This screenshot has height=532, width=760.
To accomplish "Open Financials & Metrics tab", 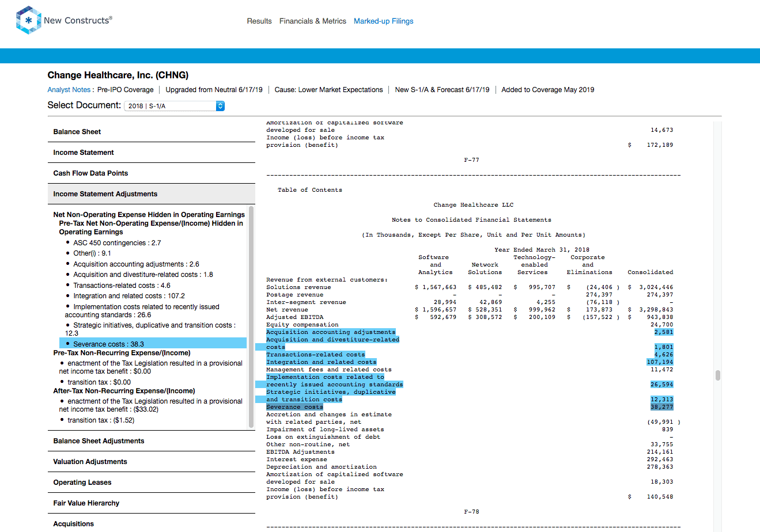I will tap(313, 21).
